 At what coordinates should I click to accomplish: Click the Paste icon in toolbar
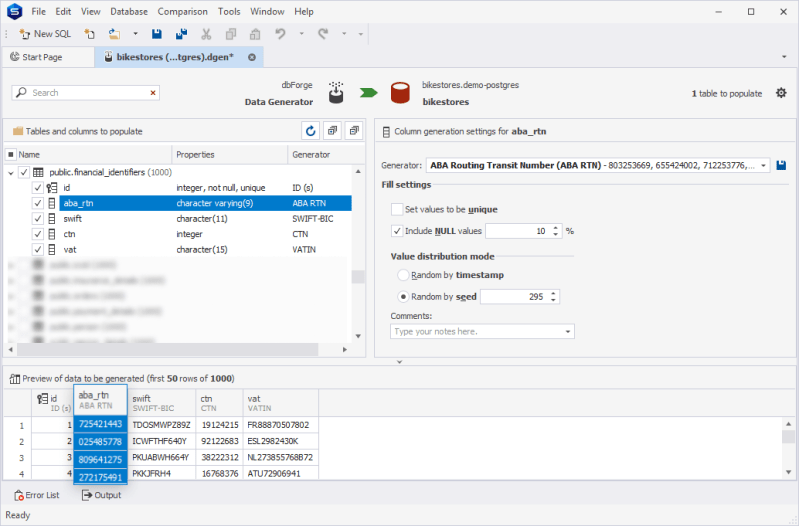tap(255, 34)
